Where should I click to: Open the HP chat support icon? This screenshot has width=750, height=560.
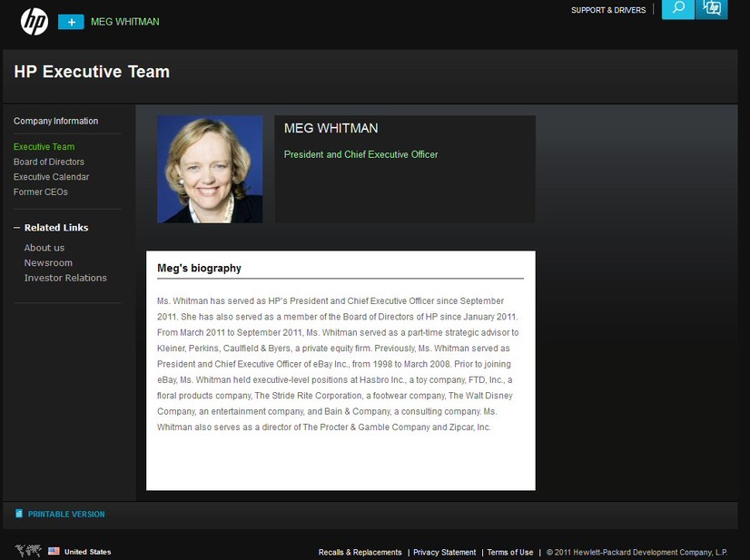712,8
